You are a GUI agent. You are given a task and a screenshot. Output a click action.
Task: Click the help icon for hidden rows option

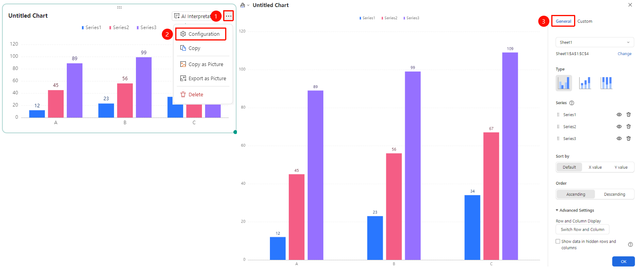(x=630, y=245)
